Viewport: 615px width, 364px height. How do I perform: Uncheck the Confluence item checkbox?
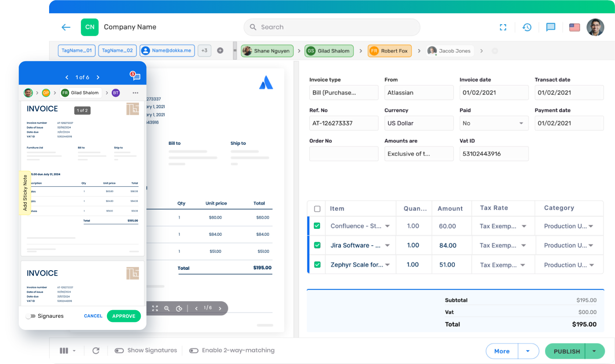coord(317,226)
